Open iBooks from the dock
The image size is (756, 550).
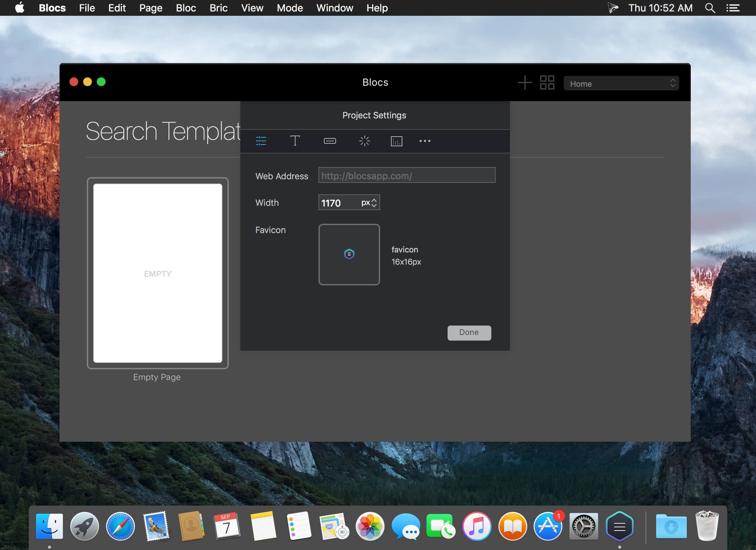pyautogui.click(x=513, y=526)
